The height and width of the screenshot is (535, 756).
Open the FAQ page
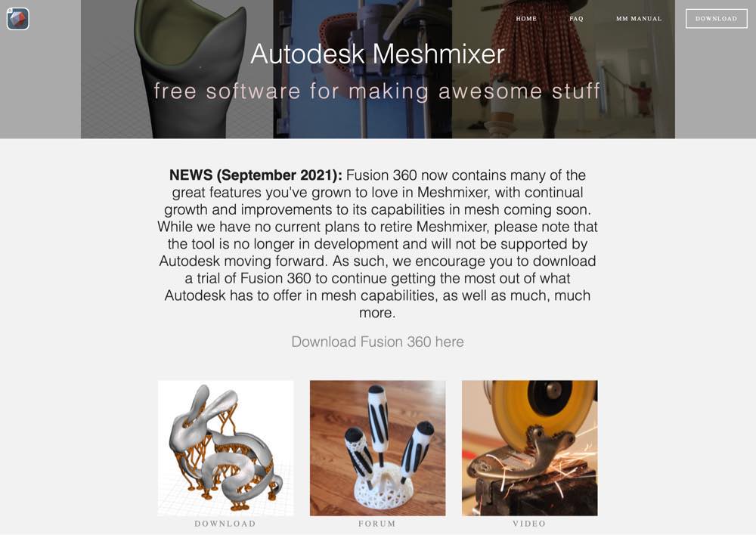[x=576, y=19]
